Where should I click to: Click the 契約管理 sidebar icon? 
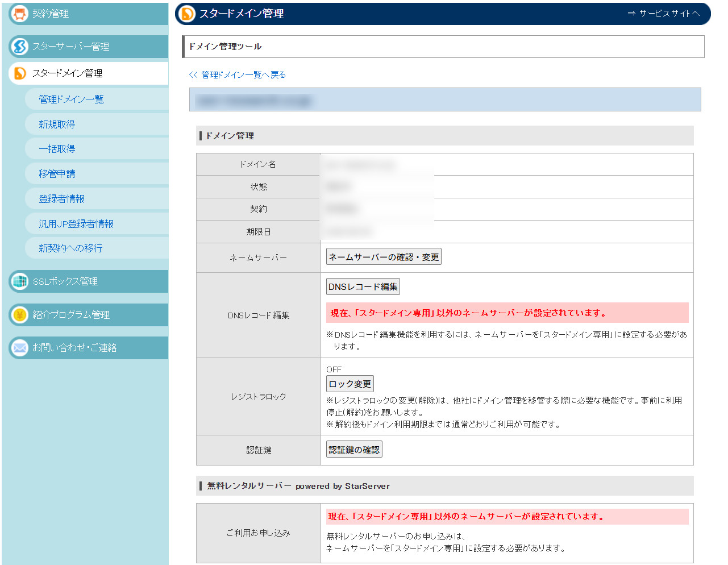coord(20,14)
